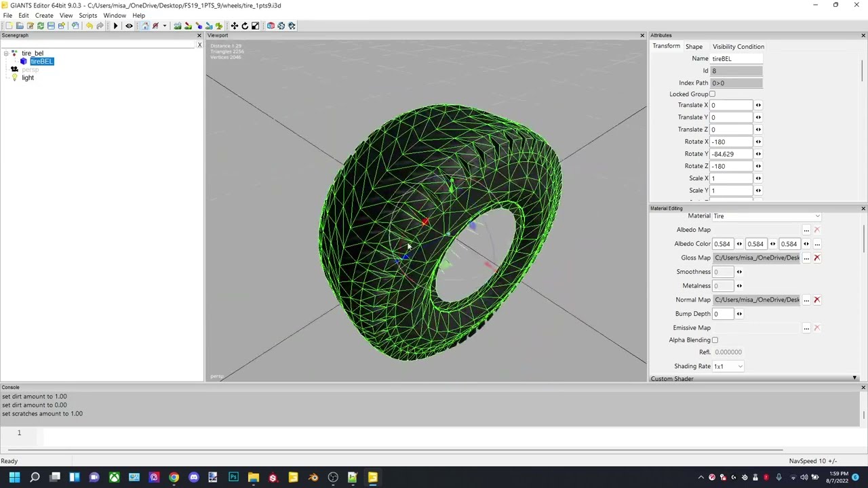Screen dimensions: 868x488
Task: Click the New file toolbar icon
Action: [9, 26]
